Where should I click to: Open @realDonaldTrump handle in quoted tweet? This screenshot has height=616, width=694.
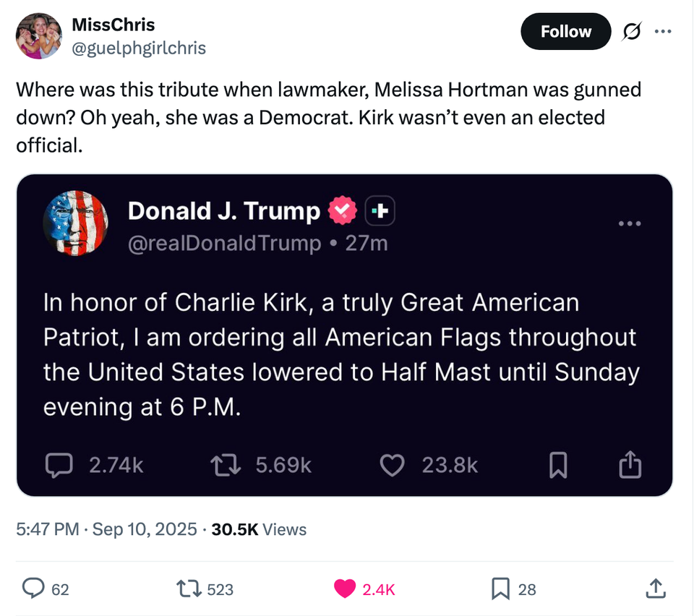point(225,243)
